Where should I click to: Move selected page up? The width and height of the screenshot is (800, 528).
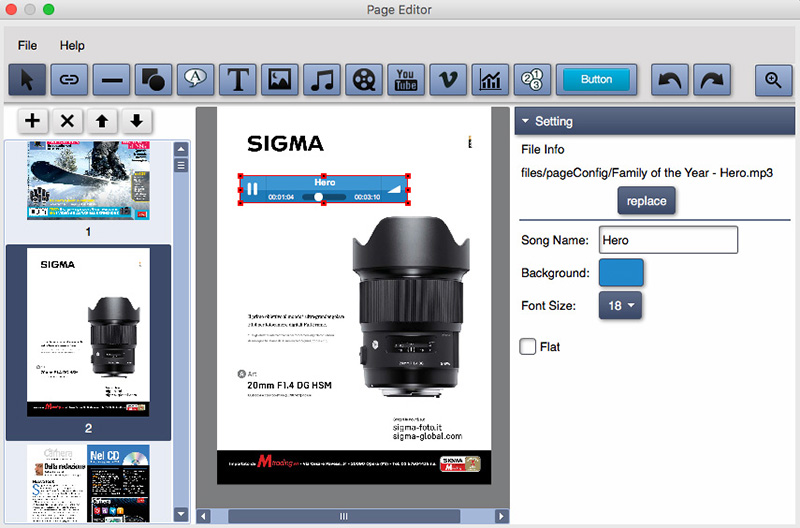click(x=102, y=121)
